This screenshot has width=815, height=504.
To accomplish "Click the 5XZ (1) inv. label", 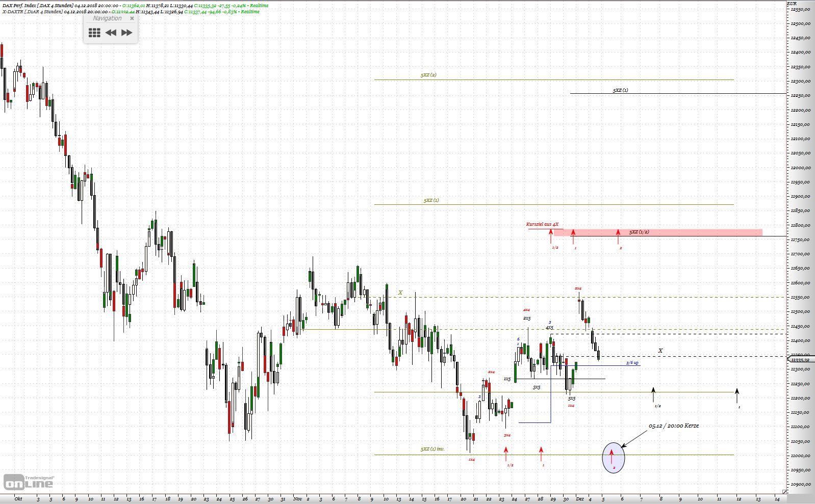I will pos(432,449).
